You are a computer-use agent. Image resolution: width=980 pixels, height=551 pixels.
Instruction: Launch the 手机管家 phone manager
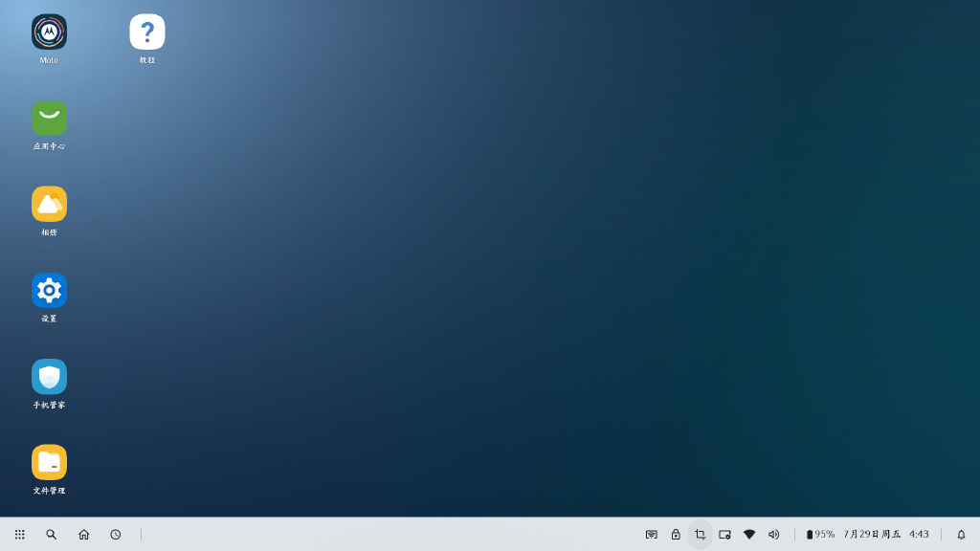[x=49, y=376]
